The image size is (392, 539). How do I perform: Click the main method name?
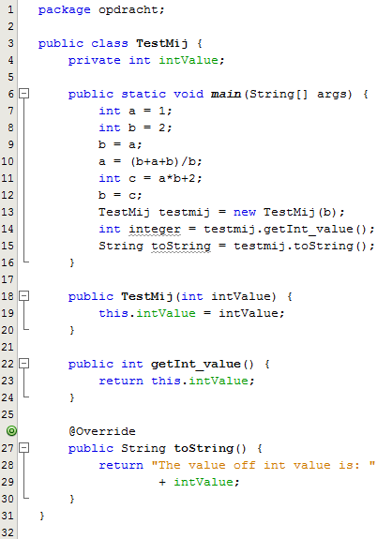pyautogui.click(x=226, y=94)
